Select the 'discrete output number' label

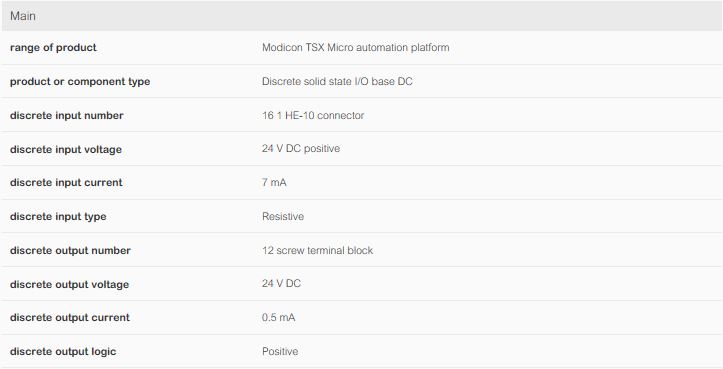pyautogui.click(x=70, y=250)
